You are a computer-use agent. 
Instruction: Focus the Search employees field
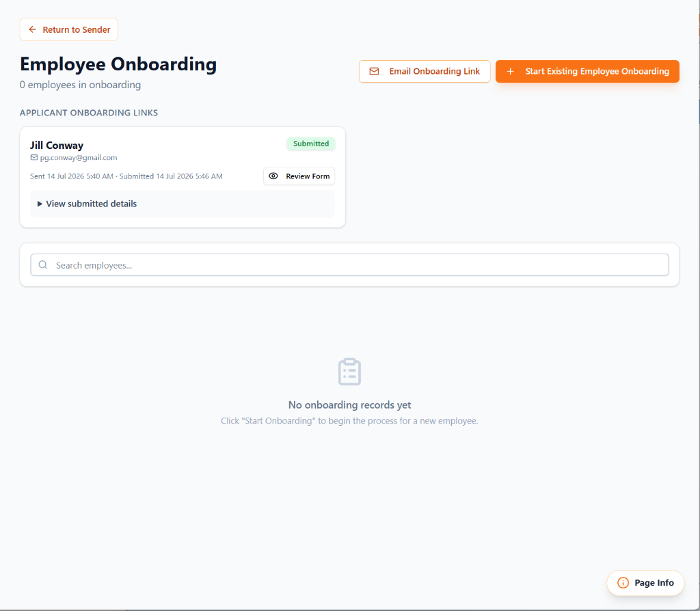(349, 265)
